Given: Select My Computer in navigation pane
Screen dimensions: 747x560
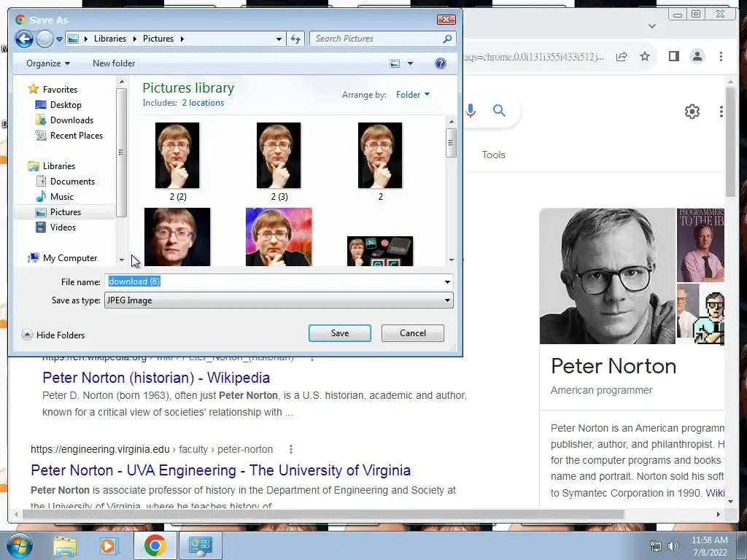Looking at the screenshot, I should [69, 257].
